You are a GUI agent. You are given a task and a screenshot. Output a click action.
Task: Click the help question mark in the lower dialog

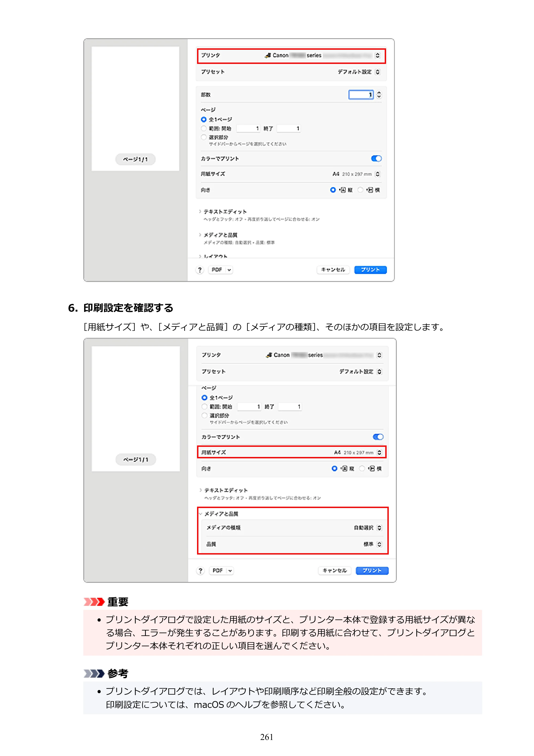point(200,571)
